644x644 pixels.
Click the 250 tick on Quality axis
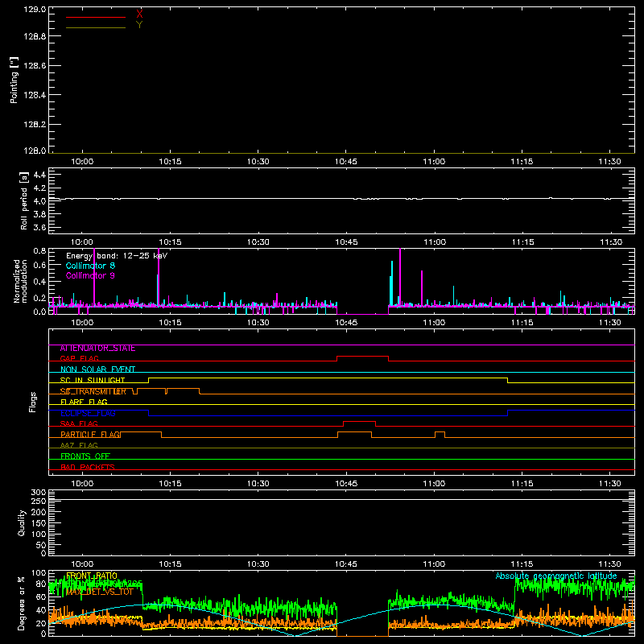38,502
